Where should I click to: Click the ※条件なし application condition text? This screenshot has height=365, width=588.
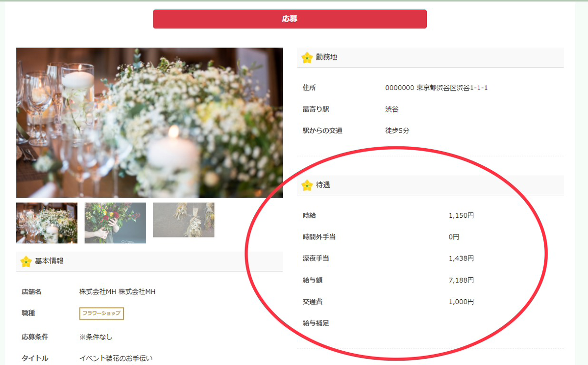[96, 337]
